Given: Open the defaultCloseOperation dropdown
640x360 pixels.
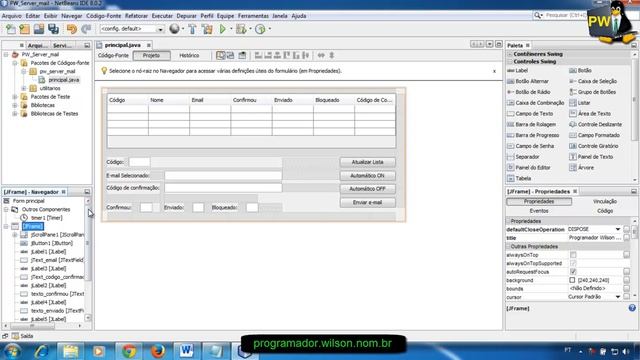Looking at the screenshot, I should [x=618, y=229].
